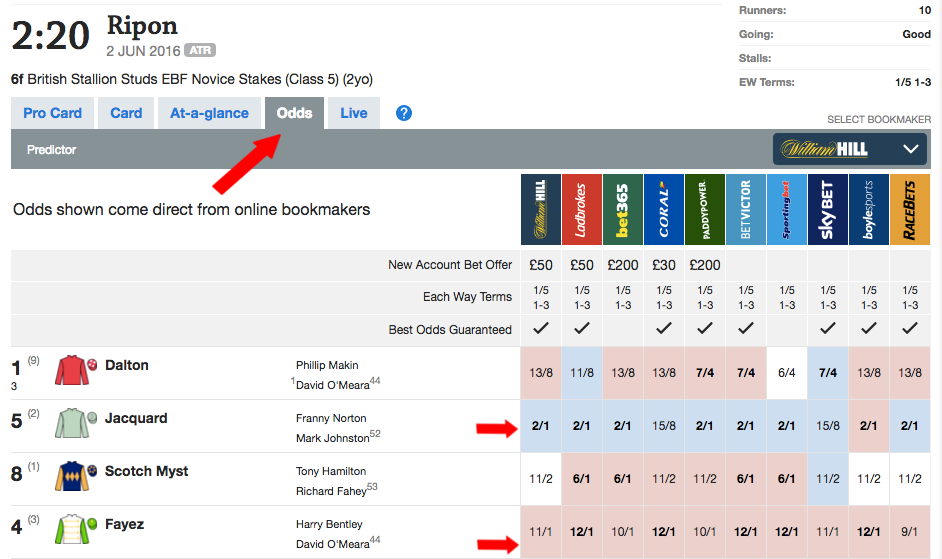Click trainer Mark Johnston's name
942x559 pixels.
332,438
